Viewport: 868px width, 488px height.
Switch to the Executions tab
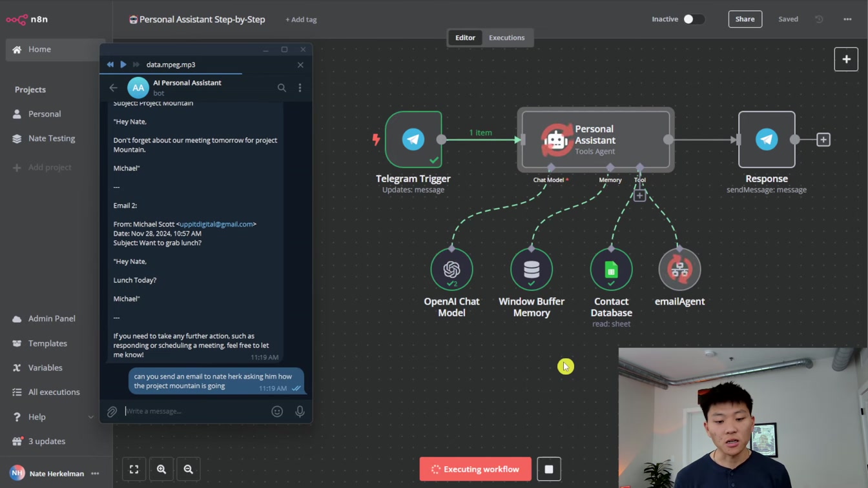[x=506, y=37]
